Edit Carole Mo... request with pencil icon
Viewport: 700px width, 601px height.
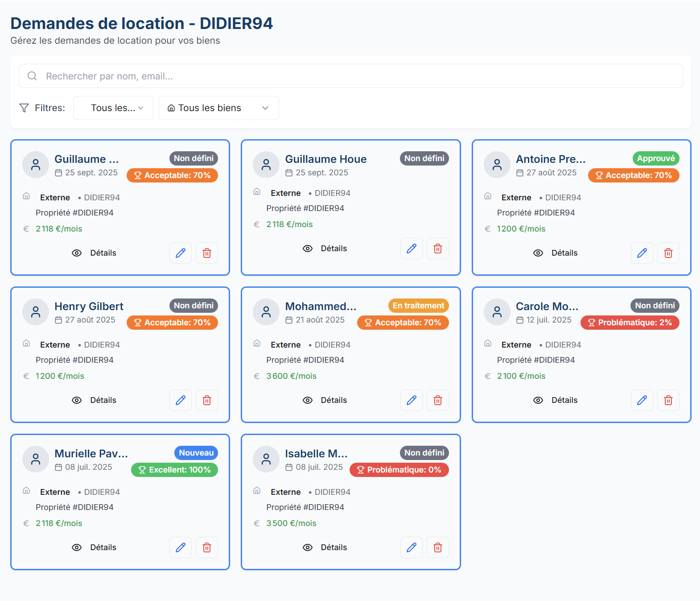tap(642, 400)
